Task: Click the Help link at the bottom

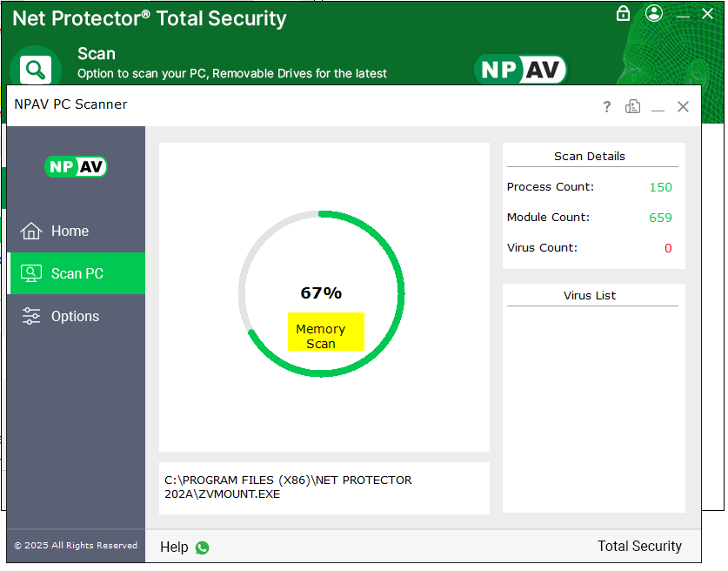Action: [174, 547]
